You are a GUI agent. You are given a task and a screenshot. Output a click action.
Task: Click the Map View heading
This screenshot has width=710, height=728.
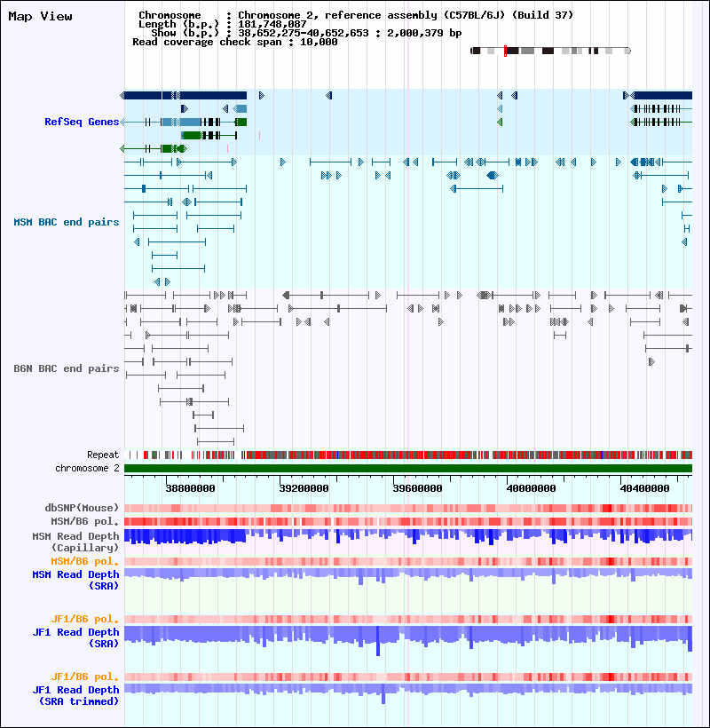40,16
